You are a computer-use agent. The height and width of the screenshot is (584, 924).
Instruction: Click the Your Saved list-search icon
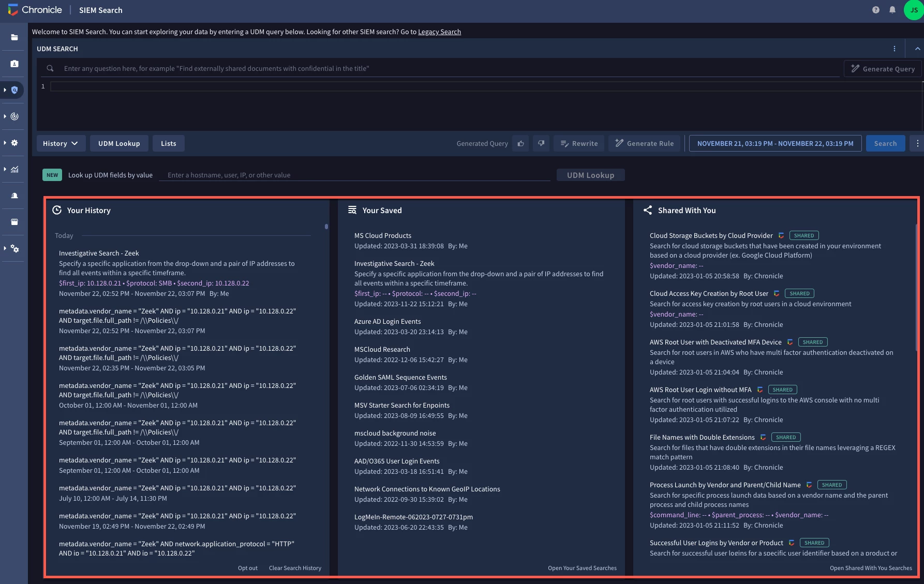352,210
